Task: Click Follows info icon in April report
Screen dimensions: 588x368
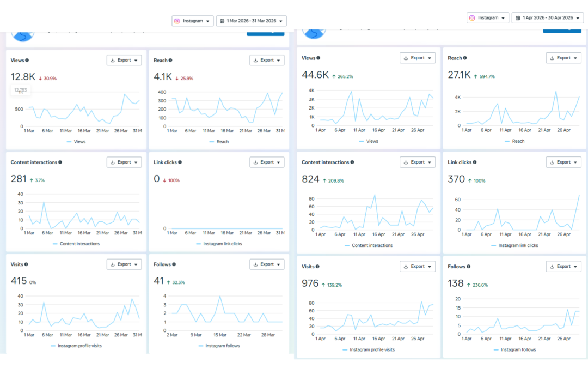Action: click(x=469, y=266)
